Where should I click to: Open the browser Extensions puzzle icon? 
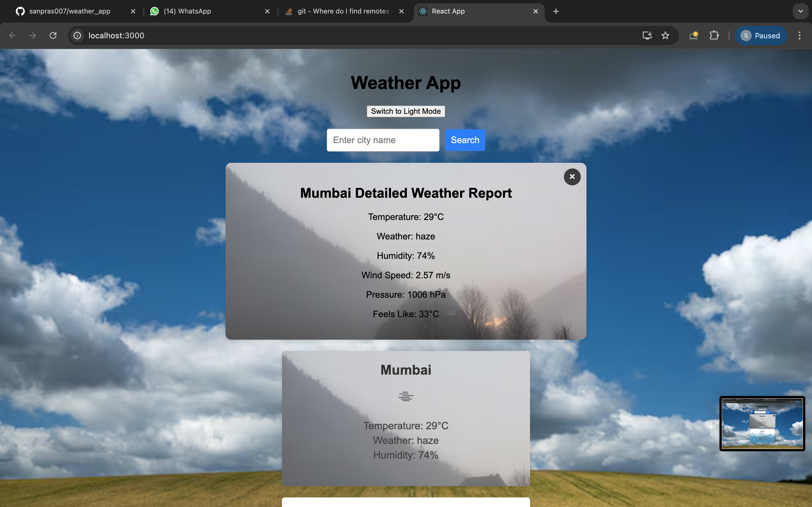pyautogui.click(x=714, y=35)
